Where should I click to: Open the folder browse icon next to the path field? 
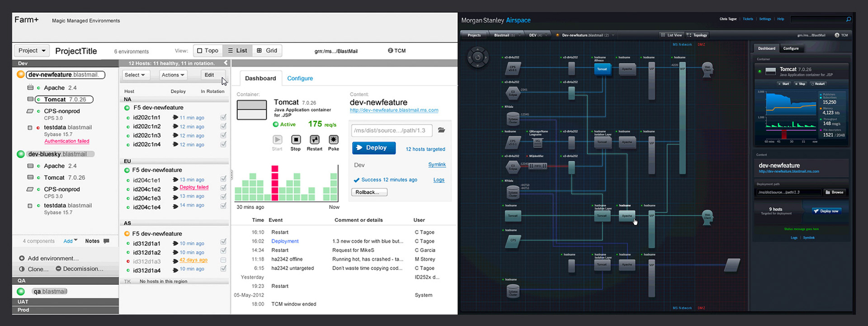click(442, 130)
